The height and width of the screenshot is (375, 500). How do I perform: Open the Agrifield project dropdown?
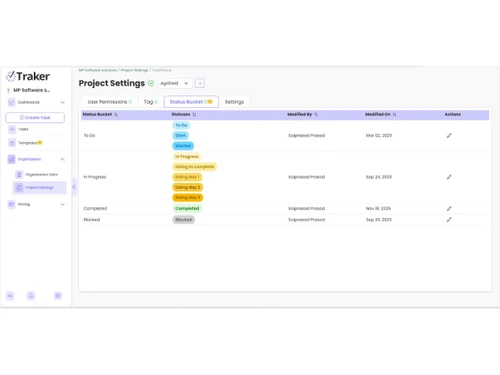[x=174, y=83]
